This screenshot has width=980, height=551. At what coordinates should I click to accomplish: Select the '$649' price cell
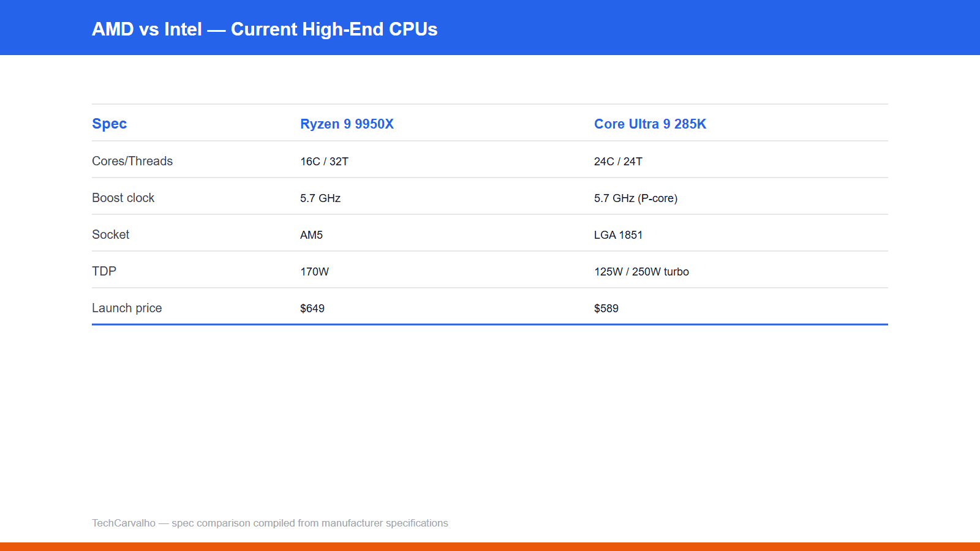click(x=312, y=309)
